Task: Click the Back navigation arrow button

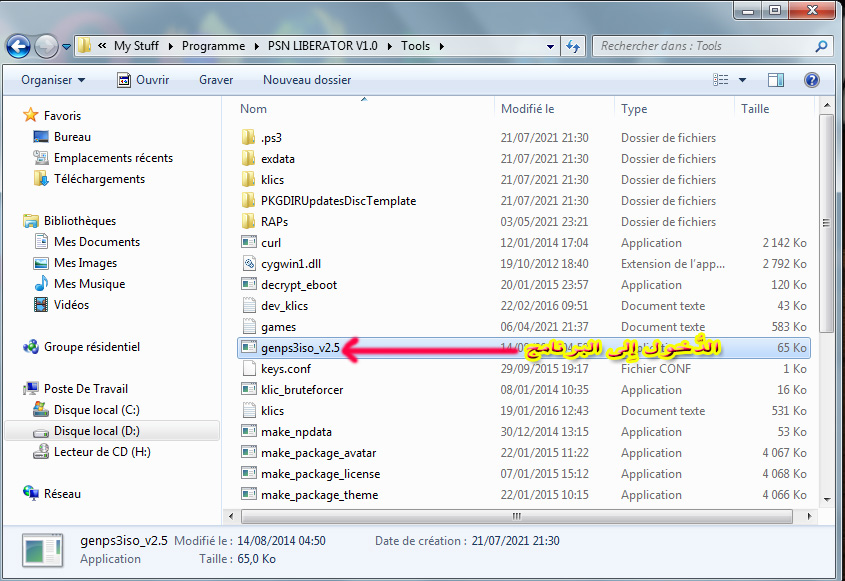Action: [x=18, y=46]
